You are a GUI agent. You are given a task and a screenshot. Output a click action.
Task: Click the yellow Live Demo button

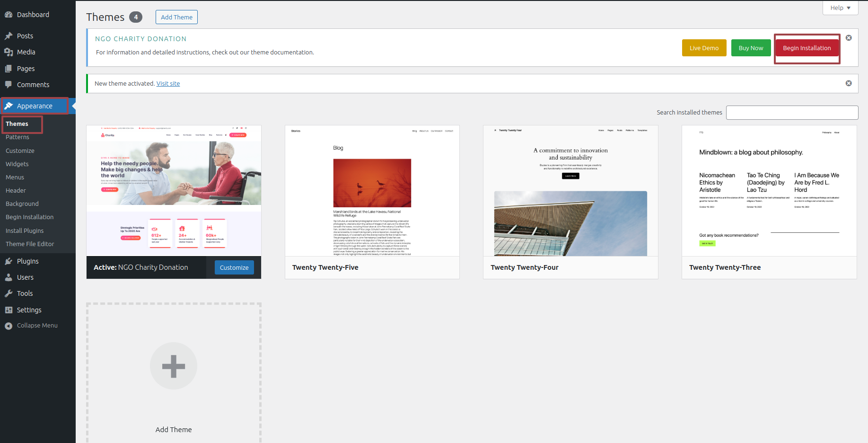pyautogui.click(x=704, y=48)
